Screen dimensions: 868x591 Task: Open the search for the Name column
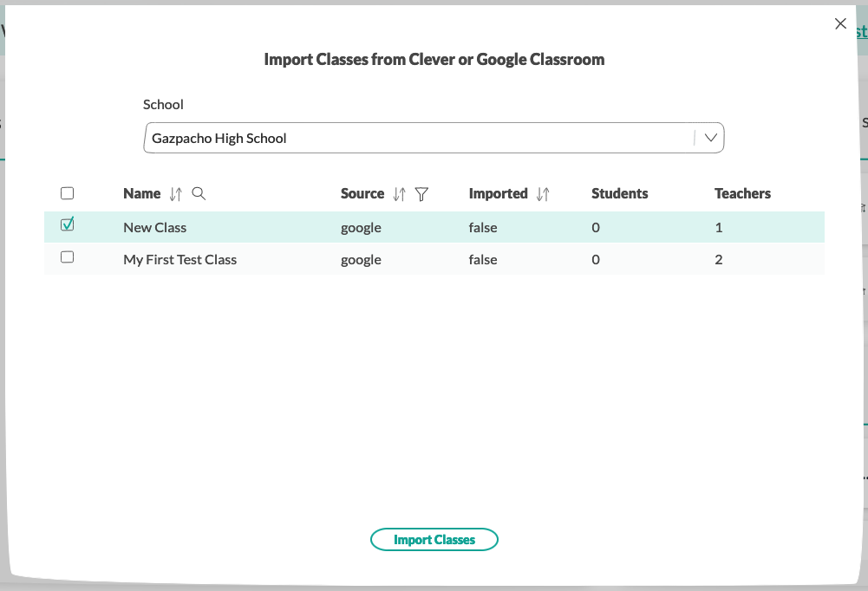(x=199, y=194)
